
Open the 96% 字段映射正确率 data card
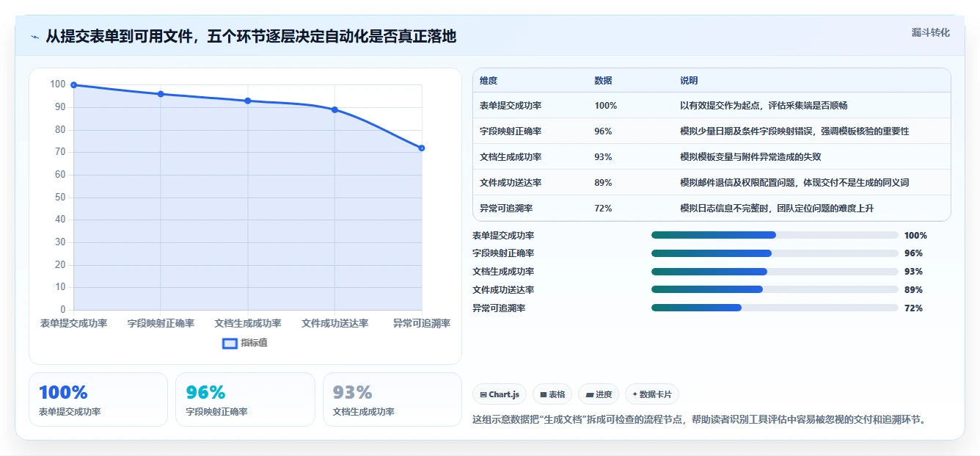[x=245, y=399]
